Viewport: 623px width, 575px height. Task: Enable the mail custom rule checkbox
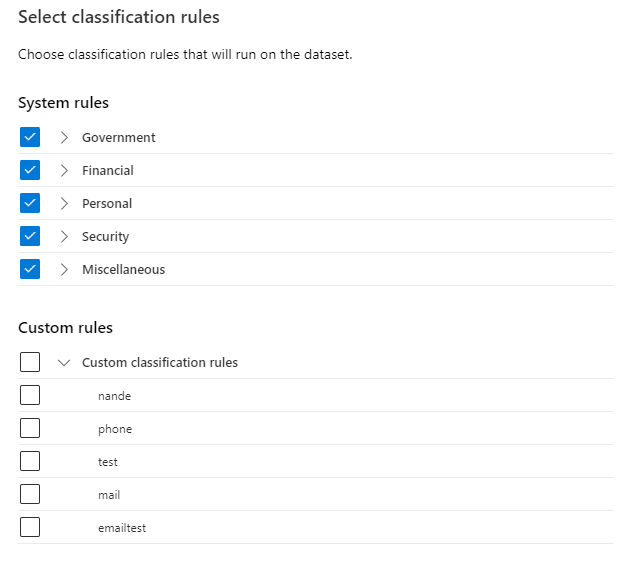pos(30,494)
